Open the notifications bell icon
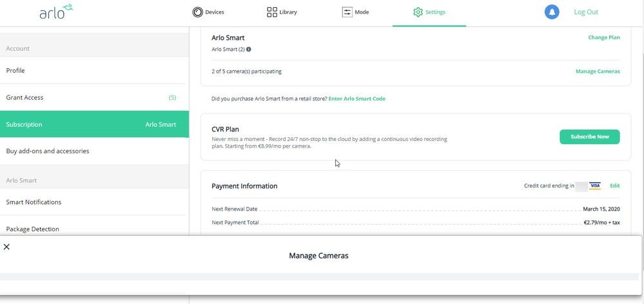The image size is (644, 304). coord(552,12)
